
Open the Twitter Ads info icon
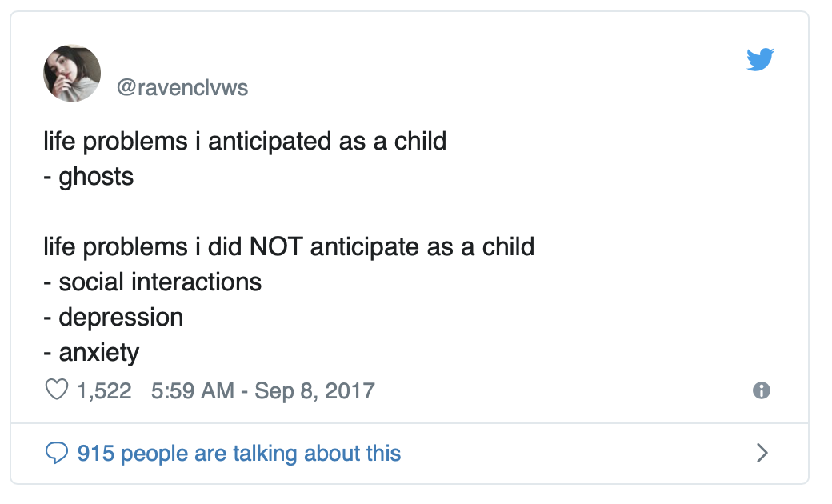point(762,390)
